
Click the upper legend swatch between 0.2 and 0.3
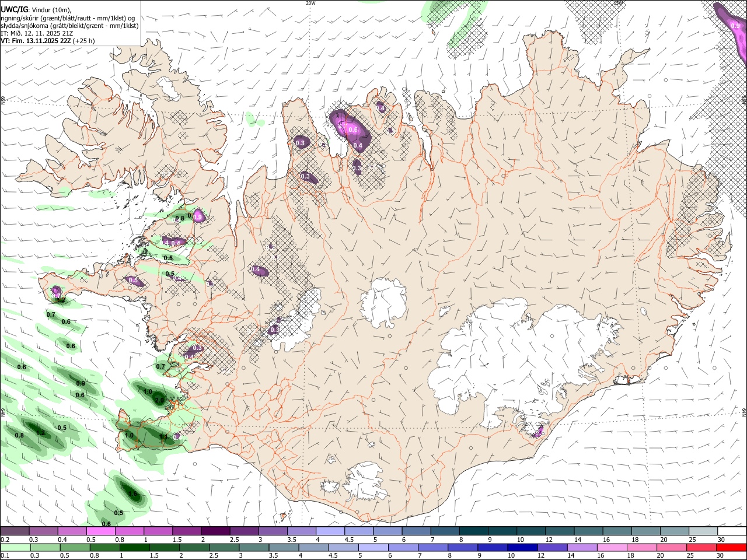click(15, 531)
